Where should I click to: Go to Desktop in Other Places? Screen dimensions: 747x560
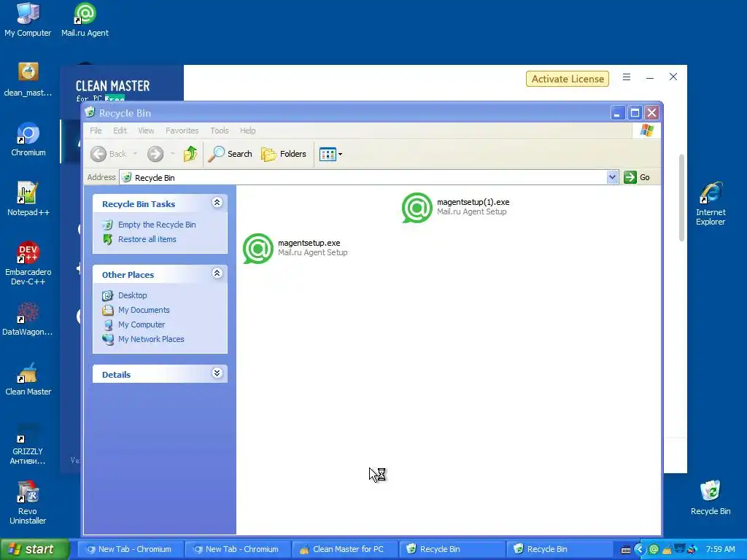tap(133, 295)
